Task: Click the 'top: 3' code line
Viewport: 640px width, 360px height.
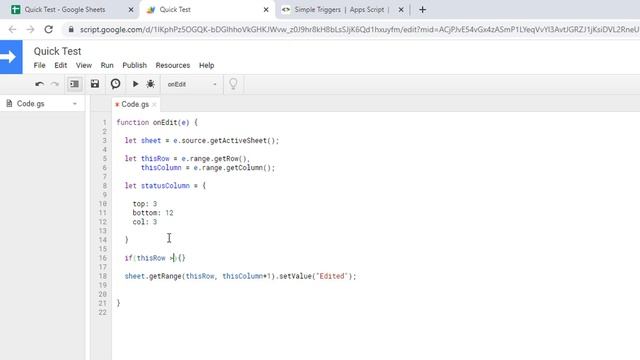Action: [x=144, y=204]
